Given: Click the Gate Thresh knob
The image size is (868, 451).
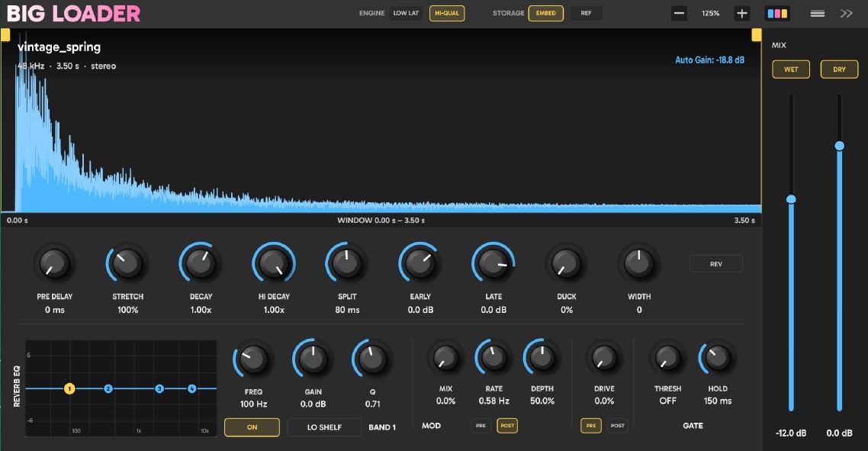Looking at the screenshot, I should tap(667, 357).
